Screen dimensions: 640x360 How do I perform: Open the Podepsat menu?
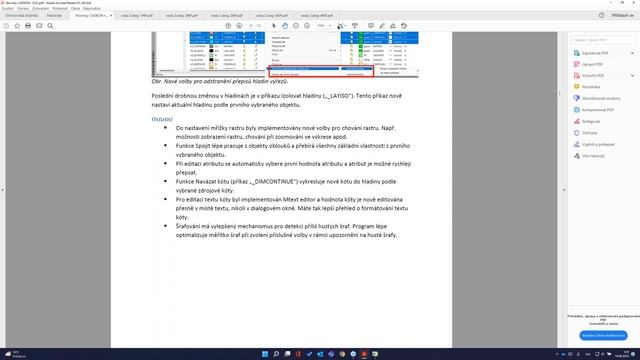pyautogui.click(x=60, y=8)
